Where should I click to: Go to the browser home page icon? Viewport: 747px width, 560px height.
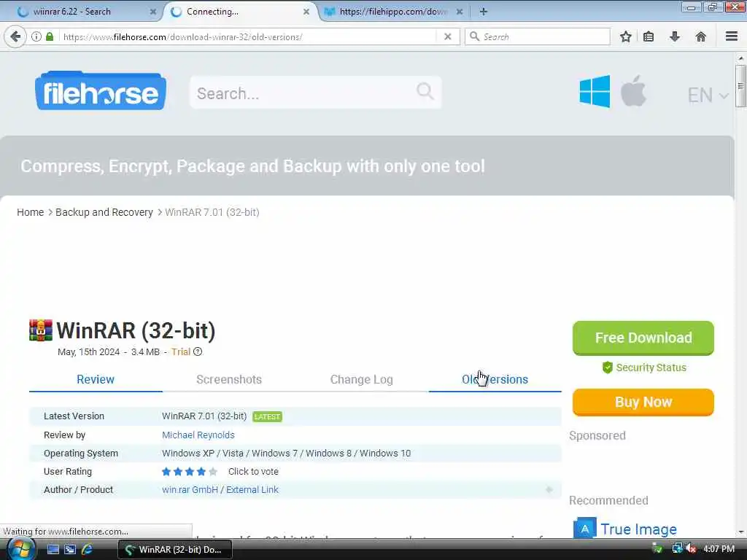point(701,36)
